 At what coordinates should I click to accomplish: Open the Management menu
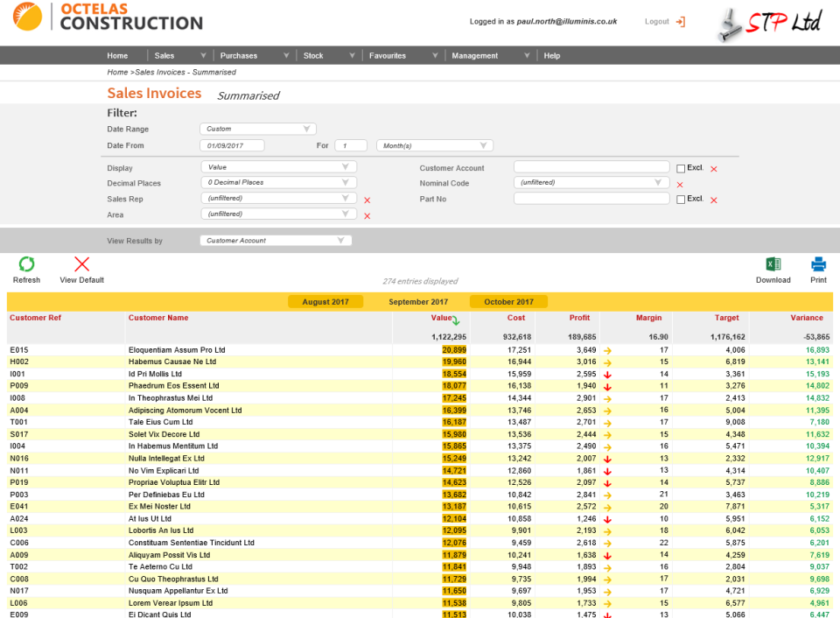tap(474, 56)
